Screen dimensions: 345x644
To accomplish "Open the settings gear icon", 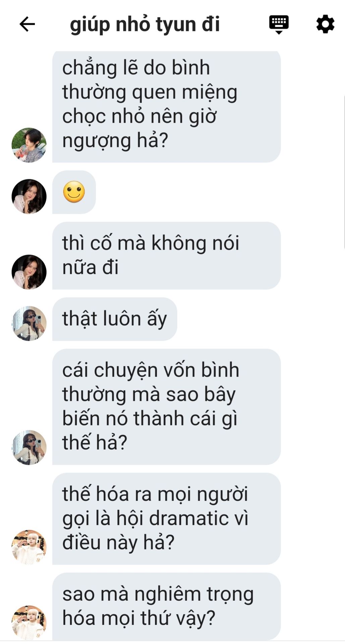I will [x=325, y=24].
